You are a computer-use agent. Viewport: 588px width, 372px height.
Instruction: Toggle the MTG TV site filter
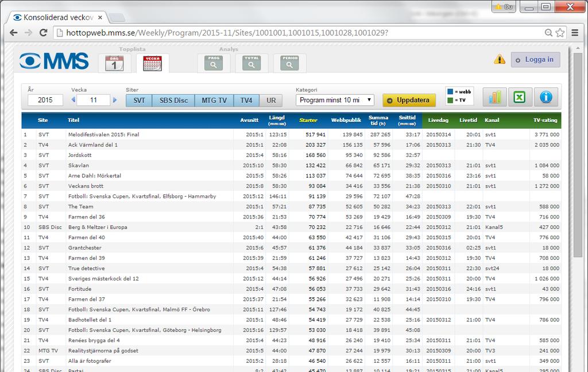(214, 100)
